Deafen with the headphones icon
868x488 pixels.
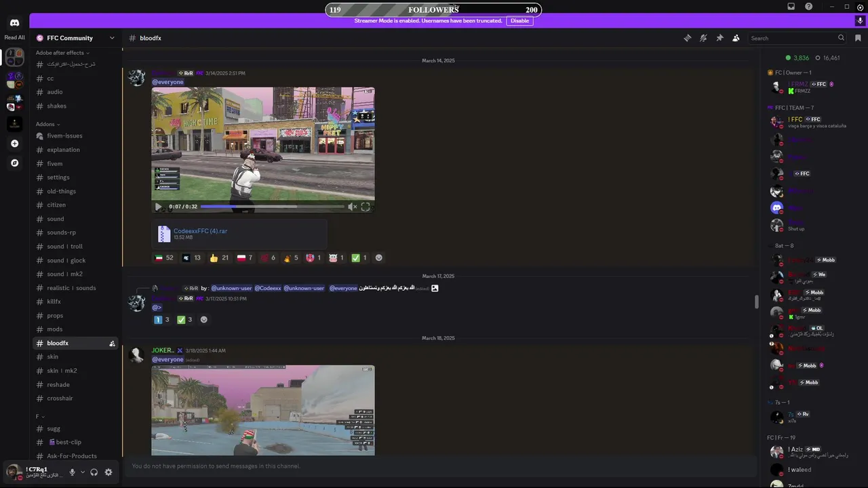pos(94,472)
